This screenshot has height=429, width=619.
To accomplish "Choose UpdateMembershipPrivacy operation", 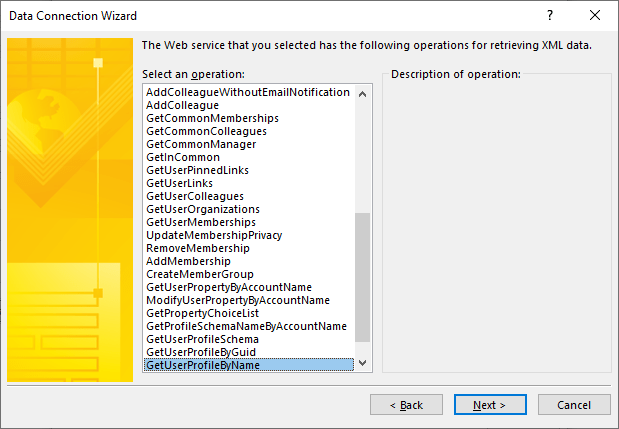I will (214, 235).
